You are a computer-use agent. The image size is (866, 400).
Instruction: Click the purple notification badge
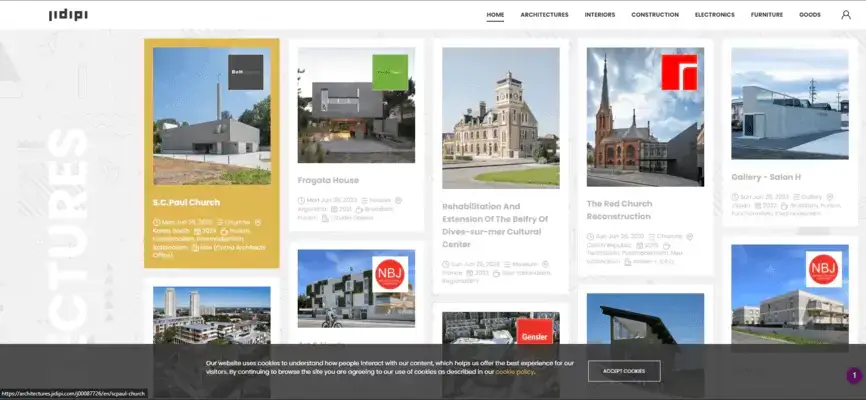854,376
